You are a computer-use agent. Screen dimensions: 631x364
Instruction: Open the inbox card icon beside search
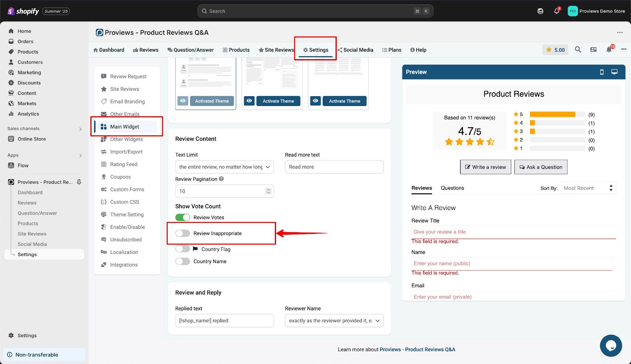[593, 50]
